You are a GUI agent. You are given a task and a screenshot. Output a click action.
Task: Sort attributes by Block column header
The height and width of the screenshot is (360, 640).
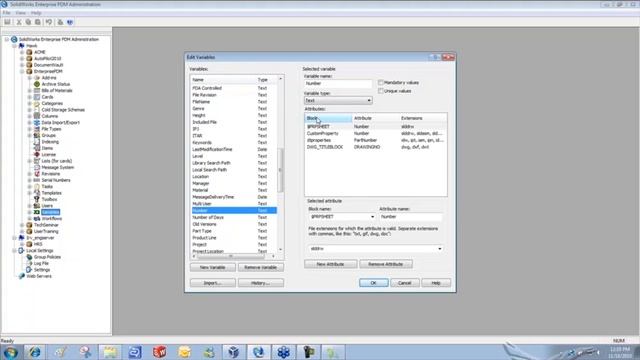pyautogui.click(x=328, y=118)
